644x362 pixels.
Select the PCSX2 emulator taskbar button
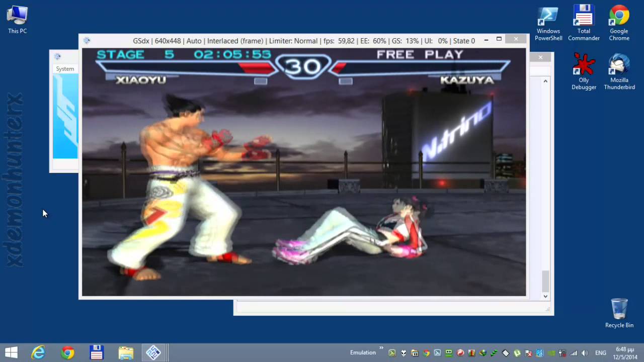(153, 352)
